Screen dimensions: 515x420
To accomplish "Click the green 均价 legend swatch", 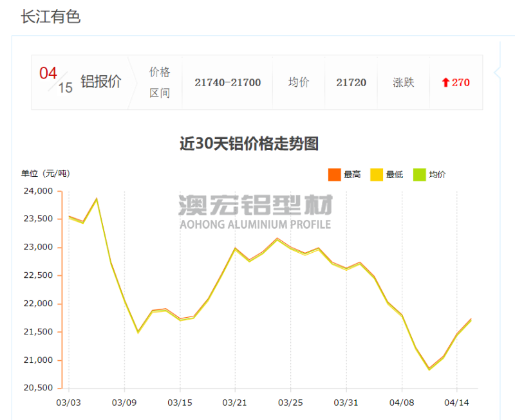I will tap(420, 174).
